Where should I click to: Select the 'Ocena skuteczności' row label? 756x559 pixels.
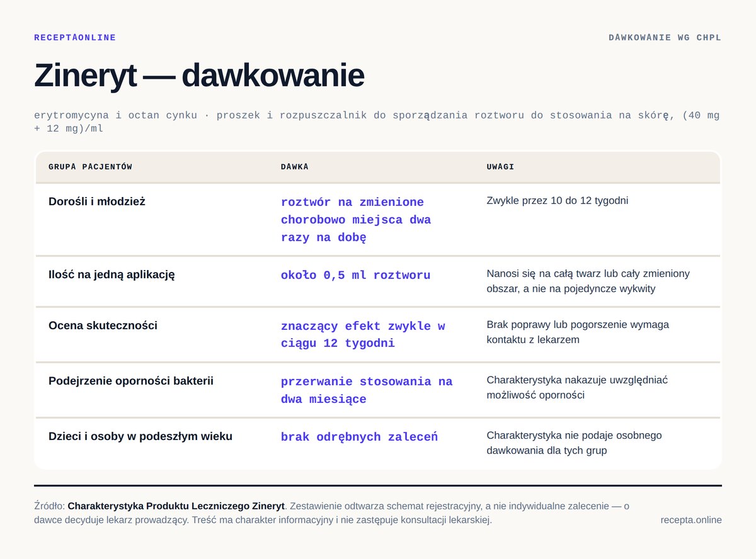(x=103, y=325)
